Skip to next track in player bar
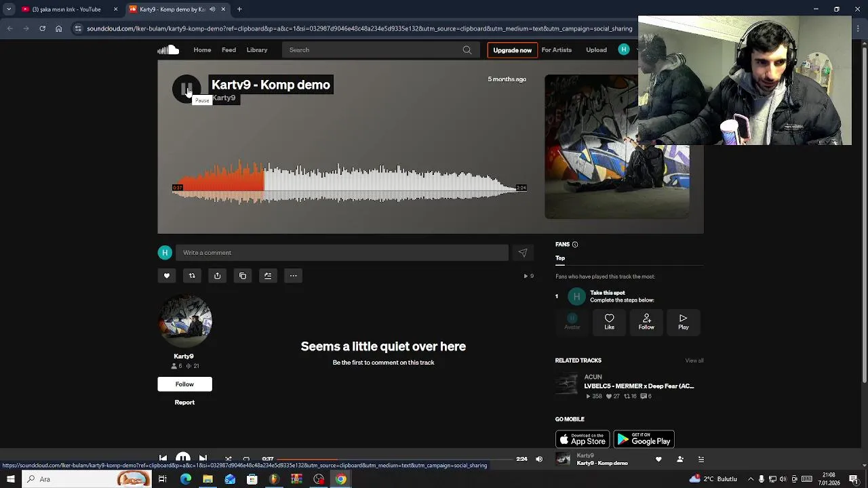868x488 pixels. (203, 459)
